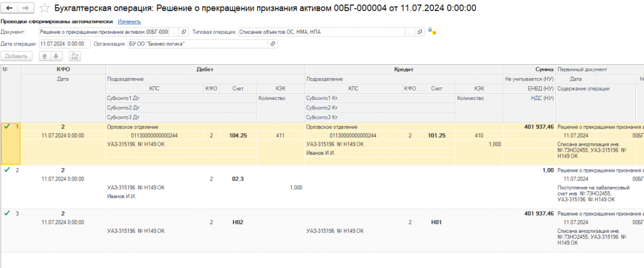
Task: Click the sum 401 937,46 in row 1
Action: 539,127
